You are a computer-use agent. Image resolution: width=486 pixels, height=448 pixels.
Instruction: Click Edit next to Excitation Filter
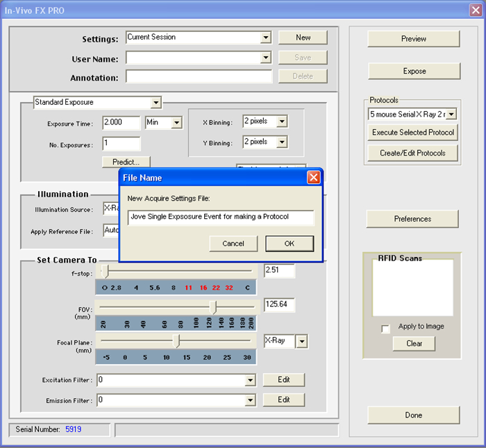(x=283, y=380)
